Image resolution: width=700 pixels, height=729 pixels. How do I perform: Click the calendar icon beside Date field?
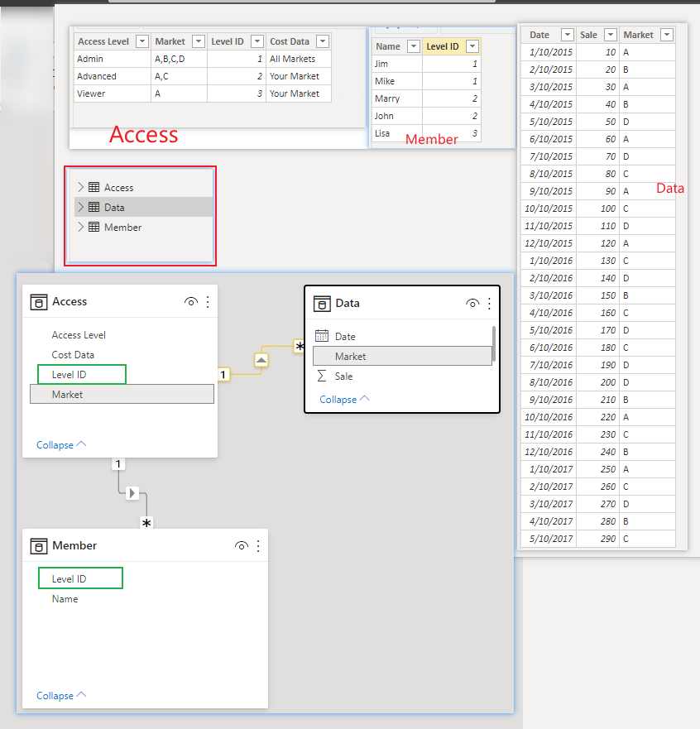click(x=322, y=336)
